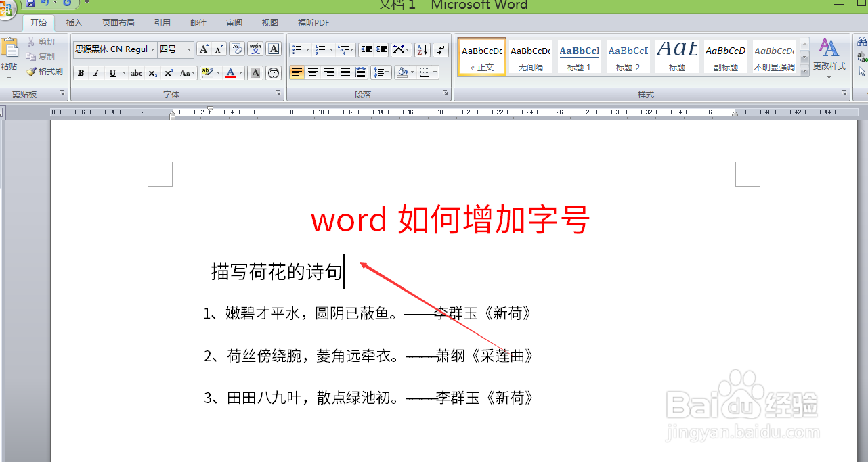This screenshot has width=868, height=462.
Task: Click the Superscript X² icon
Action: (169, 73)
